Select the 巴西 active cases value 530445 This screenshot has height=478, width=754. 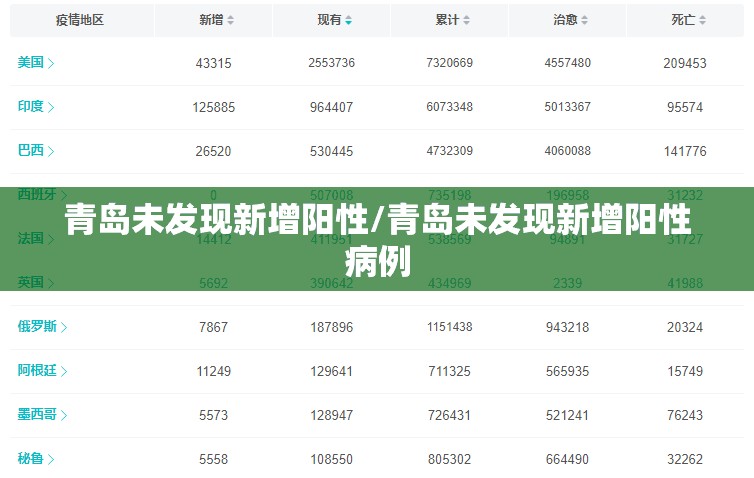click(x=331, y=151)
